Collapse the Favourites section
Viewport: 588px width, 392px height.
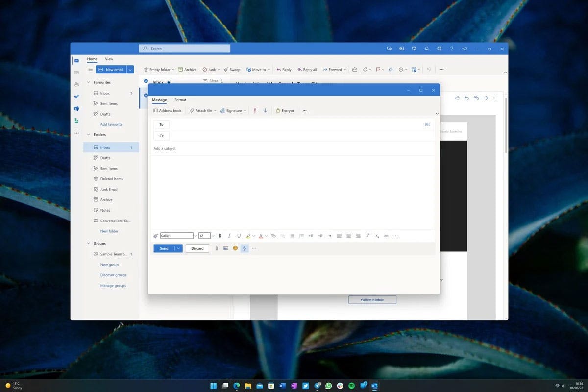89,82
